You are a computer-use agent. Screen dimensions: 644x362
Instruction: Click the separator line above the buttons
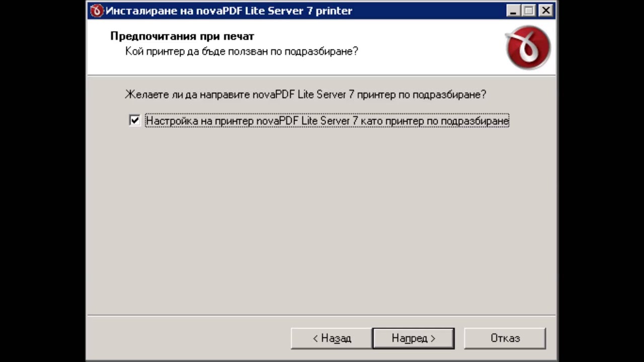pyautogui.click(x=322, y=316)
